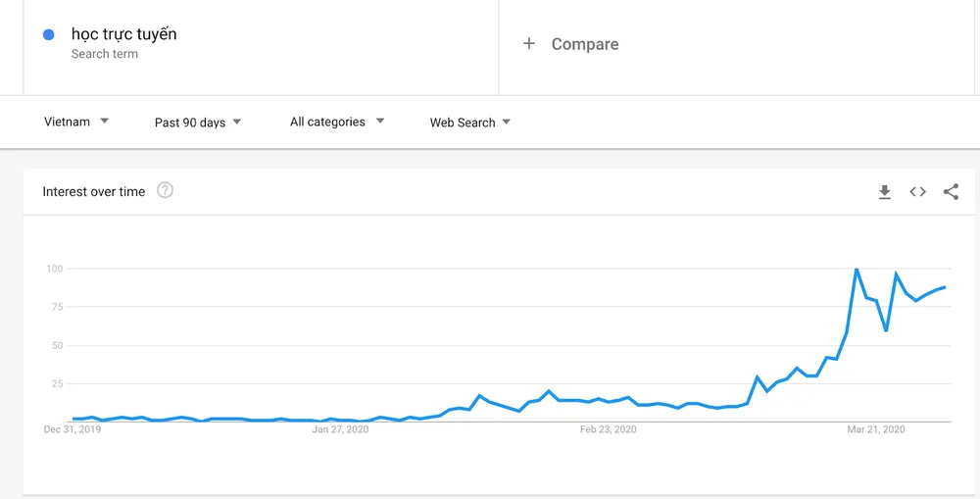Change the Web Search type dropdown
This screenshot has height=499, width=980.
coord(470,123)
